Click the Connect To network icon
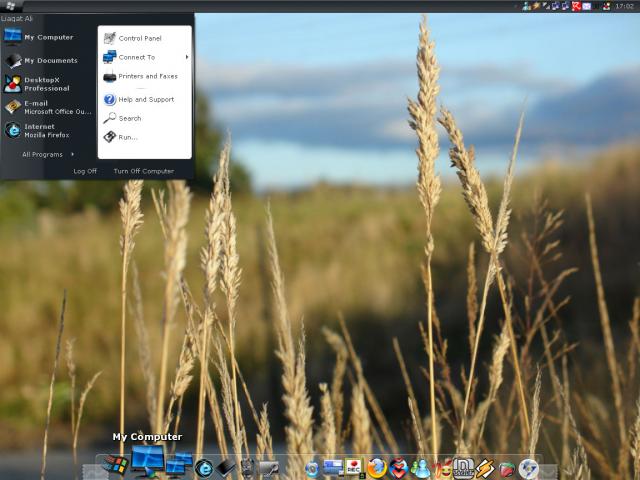This screenshot has height=480, width=640. [109, 57]
